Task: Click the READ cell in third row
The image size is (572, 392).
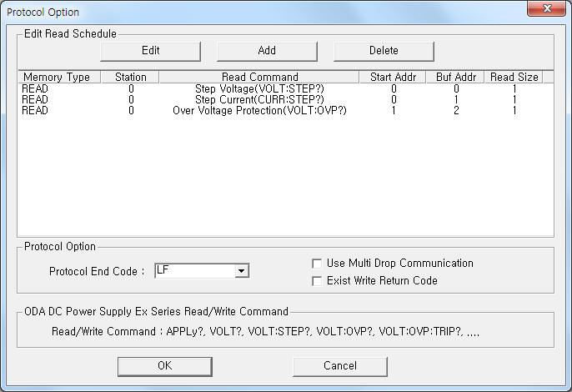Action: point(35,111)
